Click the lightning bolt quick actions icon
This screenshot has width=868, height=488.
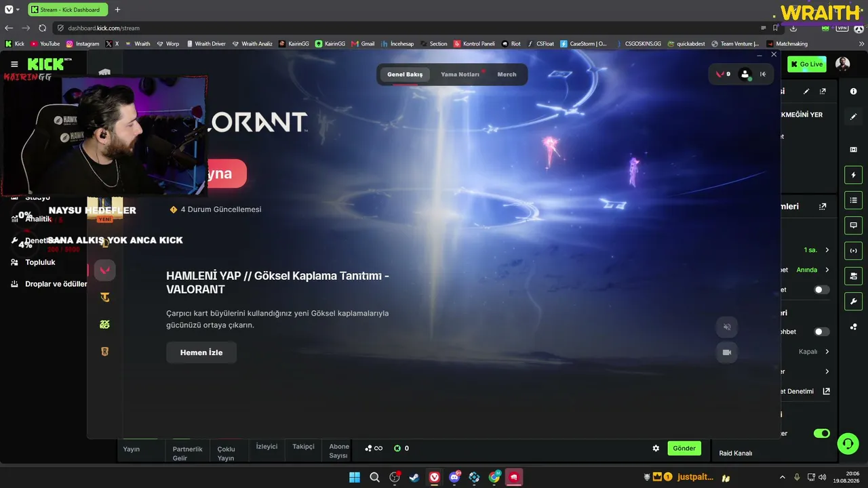[x=853, y=175]
